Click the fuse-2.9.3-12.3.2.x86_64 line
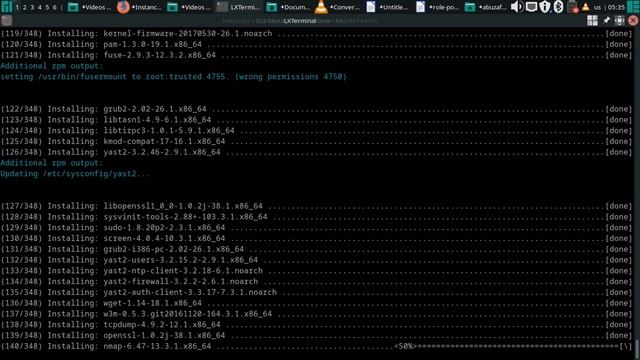The height and width of the screenshot is (360, 640). click(x=316, y=55)
